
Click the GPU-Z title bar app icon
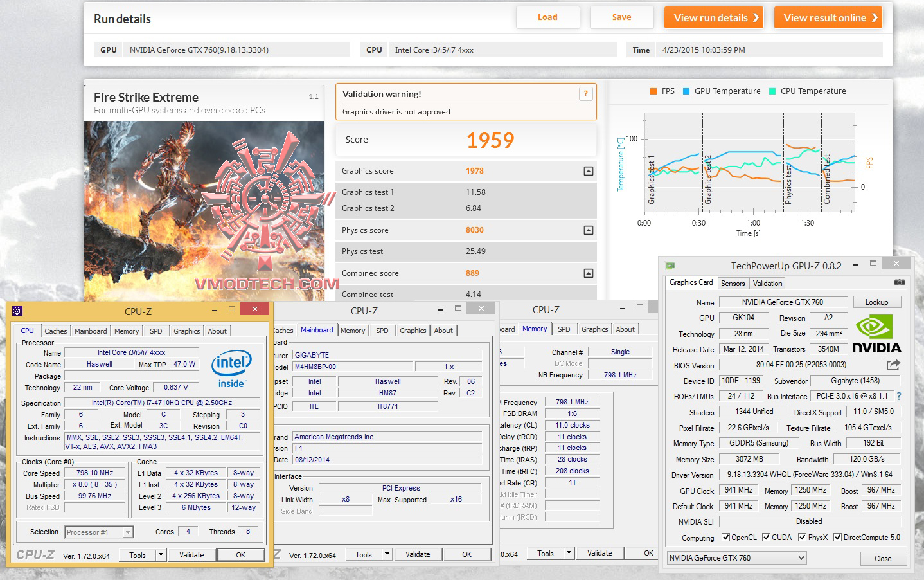(x=670, y=266)
